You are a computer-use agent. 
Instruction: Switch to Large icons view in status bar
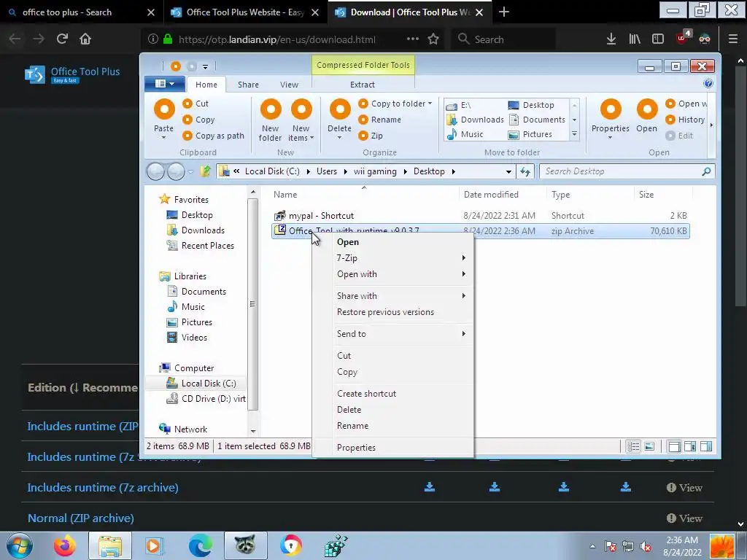coord(649,446)
